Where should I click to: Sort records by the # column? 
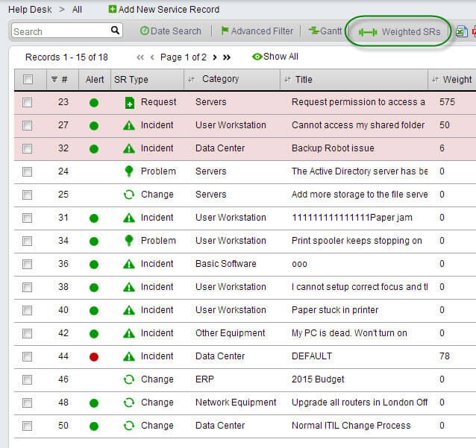click(x=63, y=80)
